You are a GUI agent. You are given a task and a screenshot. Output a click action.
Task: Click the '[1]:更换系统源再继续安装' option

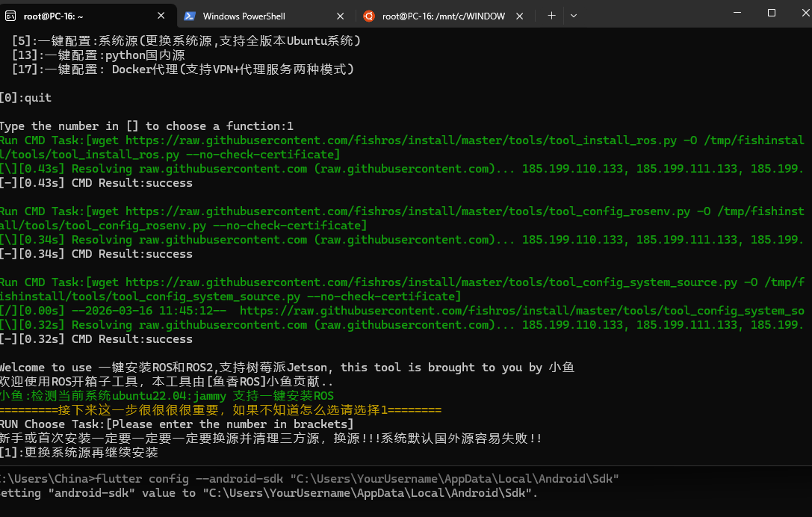click(79, 452)
